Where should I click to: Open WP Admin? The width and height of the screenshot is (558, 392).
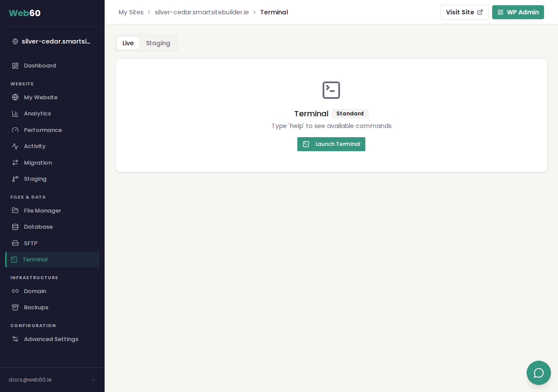point(518,12)
